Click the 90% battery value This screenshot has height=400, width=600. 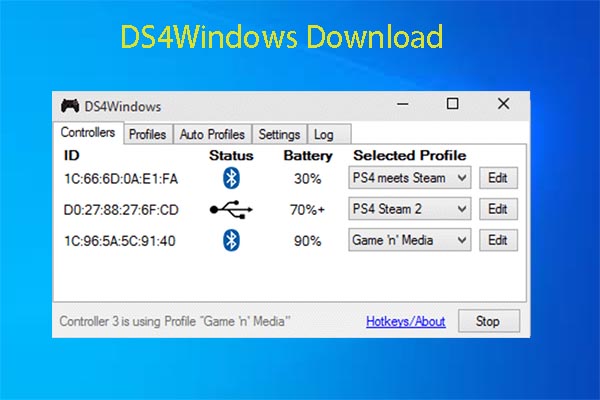(x=308, y=241)
